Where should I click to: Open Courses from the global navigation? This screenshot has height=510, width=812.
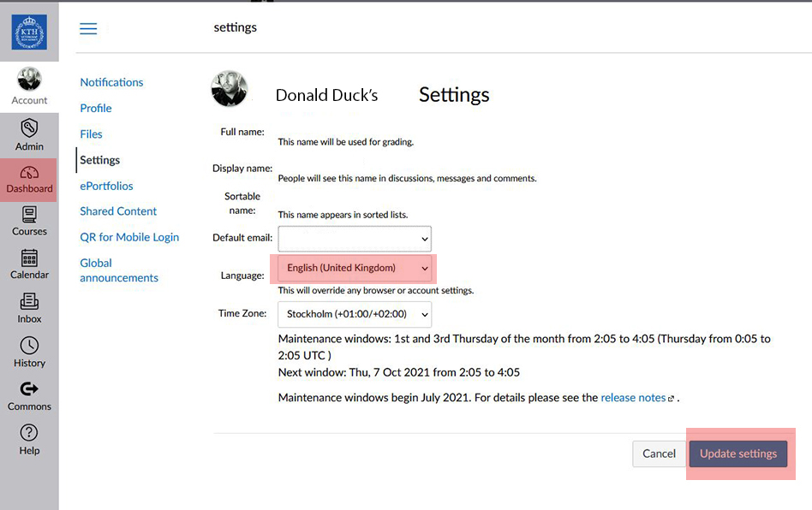29,221
